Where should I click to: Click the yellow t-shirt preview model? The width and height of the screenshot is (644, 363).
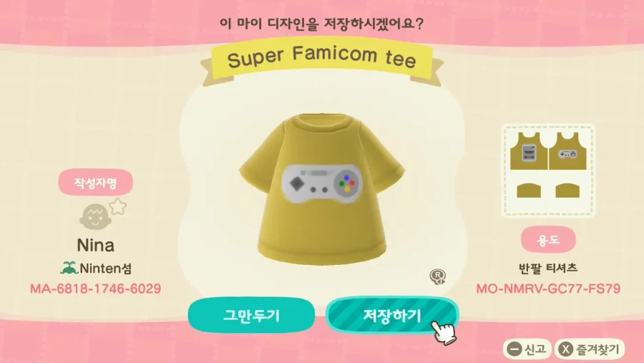click(322, 188)
